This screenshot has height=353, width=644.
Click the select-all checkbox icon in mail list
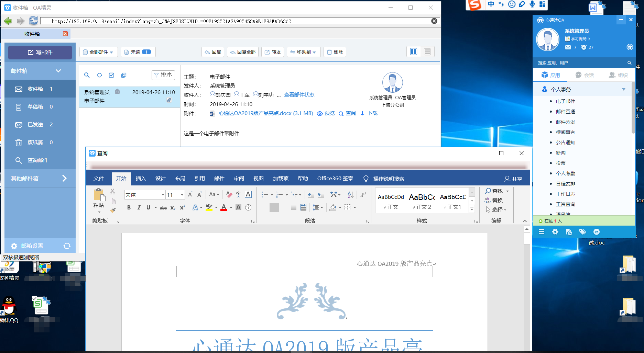(x=111, y=75)
